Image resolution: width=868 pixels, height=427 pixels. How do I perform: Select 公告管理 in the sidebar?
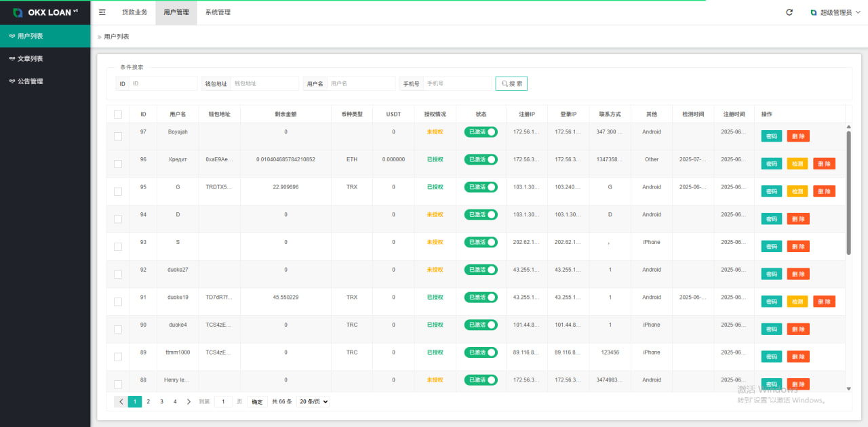click(45, 81)
